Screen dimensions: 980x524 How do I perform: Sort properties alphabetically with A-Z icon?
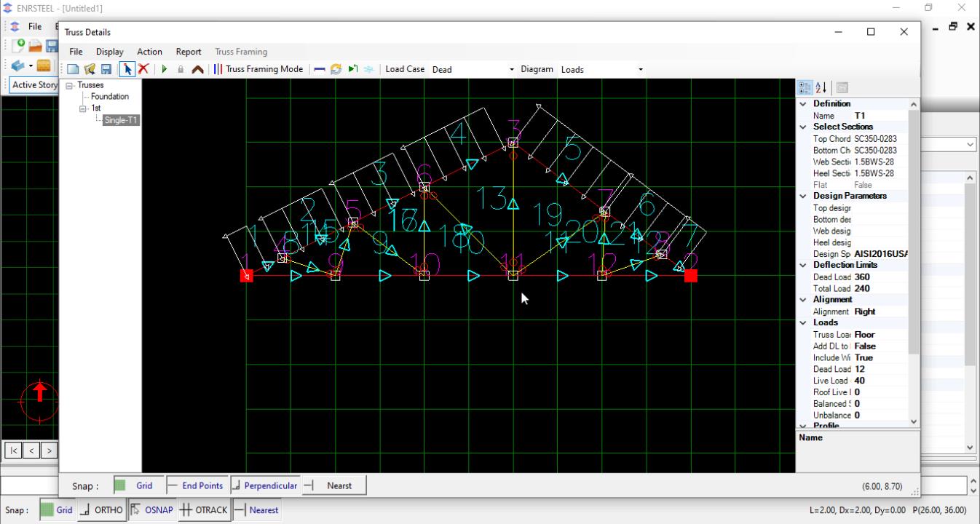[821, 87]
